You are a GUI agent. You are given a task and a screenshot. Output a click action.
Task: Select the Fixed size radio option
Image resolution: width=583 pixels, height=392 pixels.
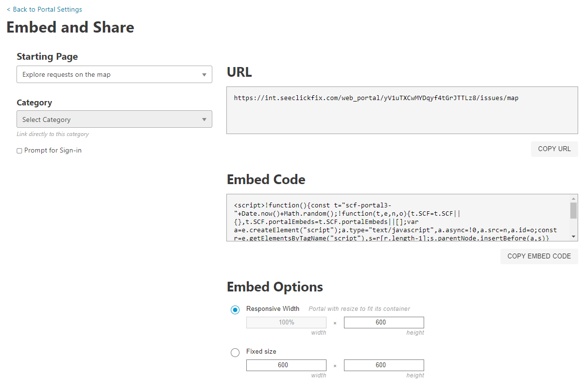pyautogui.click(x=235, y=353)
